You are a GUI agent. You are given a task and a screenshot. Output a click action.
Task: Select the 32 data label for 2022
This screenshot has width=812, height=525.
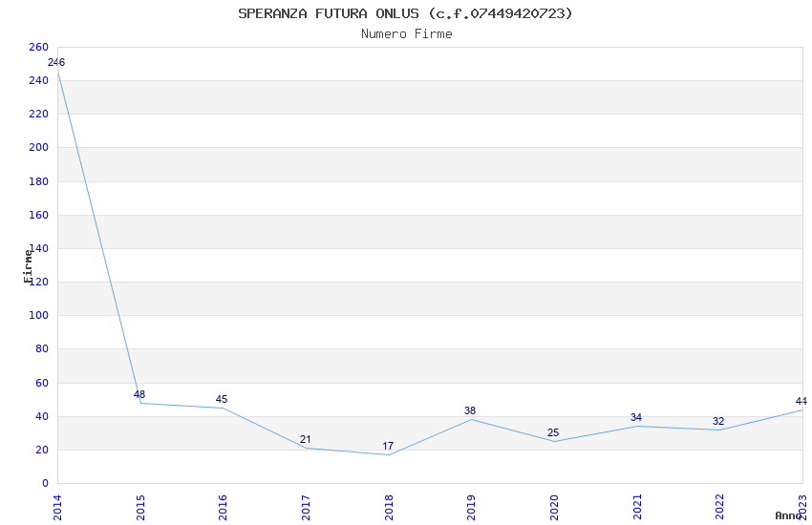point(718,422)
